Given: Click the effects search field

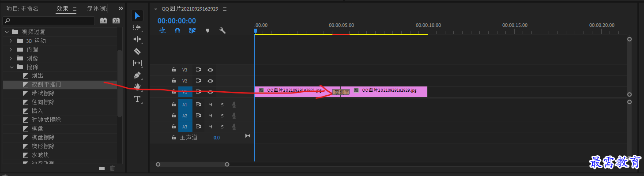Looking at the screenshot, I should 49,20.
